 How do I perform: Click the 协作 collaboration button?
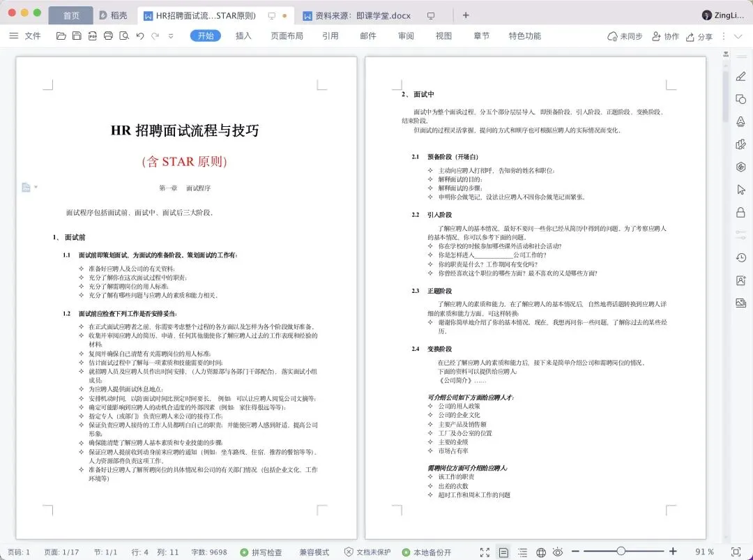[665, 36]
